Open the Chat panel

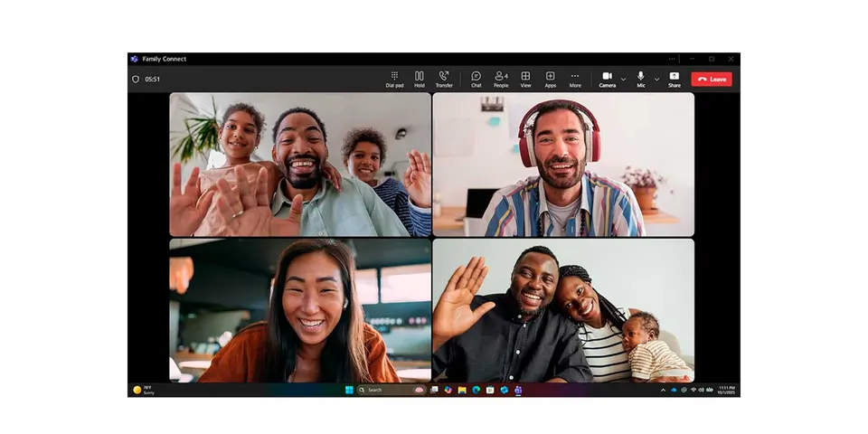coord(476,80)
